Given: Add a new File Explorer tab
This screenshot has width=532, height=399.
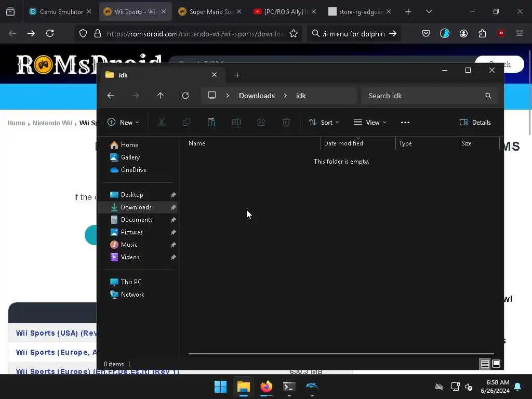Looking at the screenshot, I should pos(237,75).
